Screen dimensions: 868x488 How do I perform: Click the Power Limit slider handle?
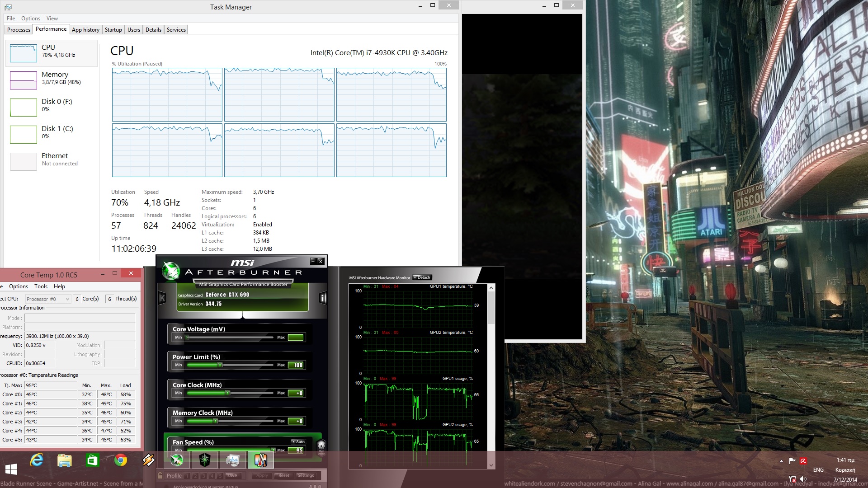pyautogui.click(x=220, y=365)
